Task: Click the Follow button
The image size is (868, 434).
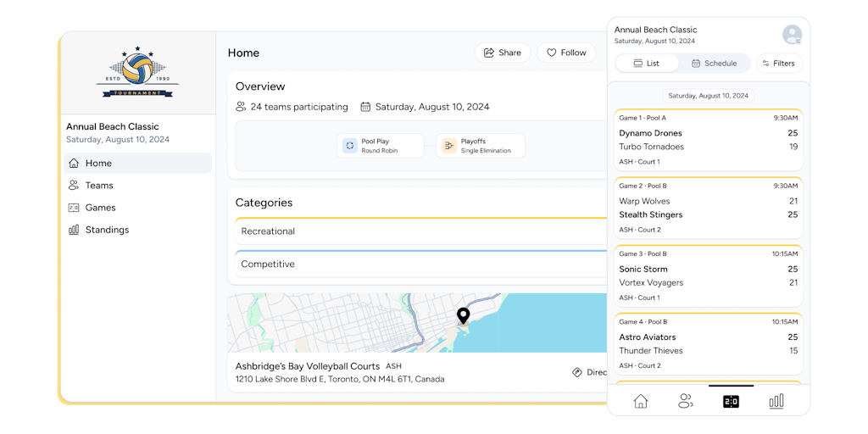Action: tap(566, 53)
